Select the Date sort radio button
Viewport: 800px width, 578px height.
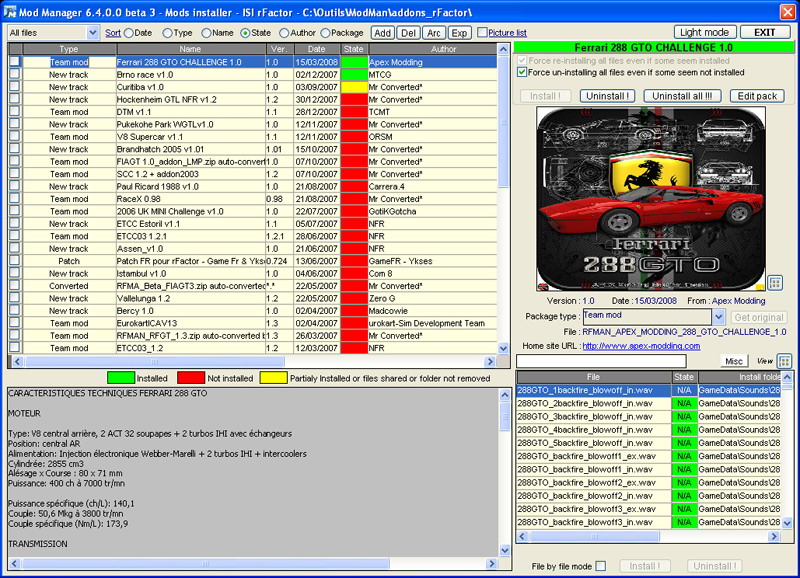tap(131, 33)
